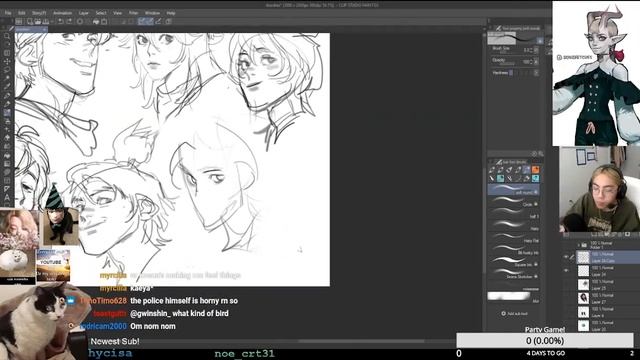Select the Operation object tool

pos(7,53)
